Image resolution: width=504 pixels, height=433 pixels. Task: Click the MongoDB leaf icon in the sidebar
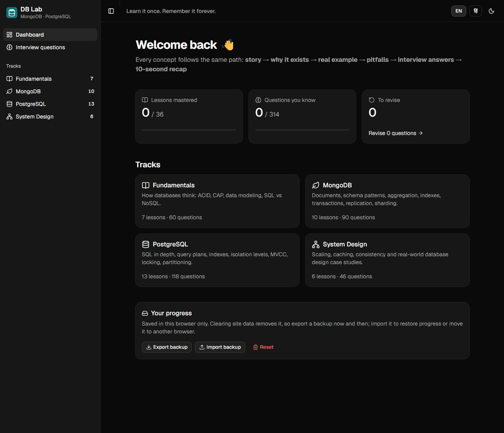coord(9,91)
